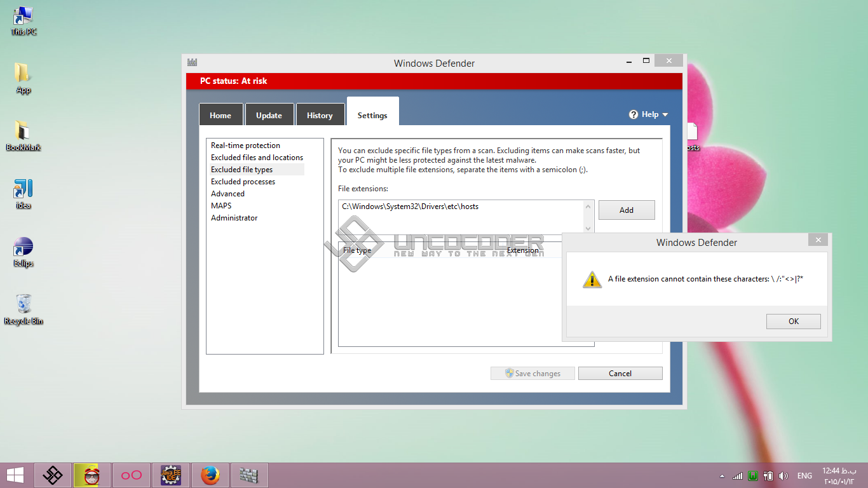The width and height of the screenshot is (868, 488).
Task: Open the Advanced settings section
Action: pos(227,194)
